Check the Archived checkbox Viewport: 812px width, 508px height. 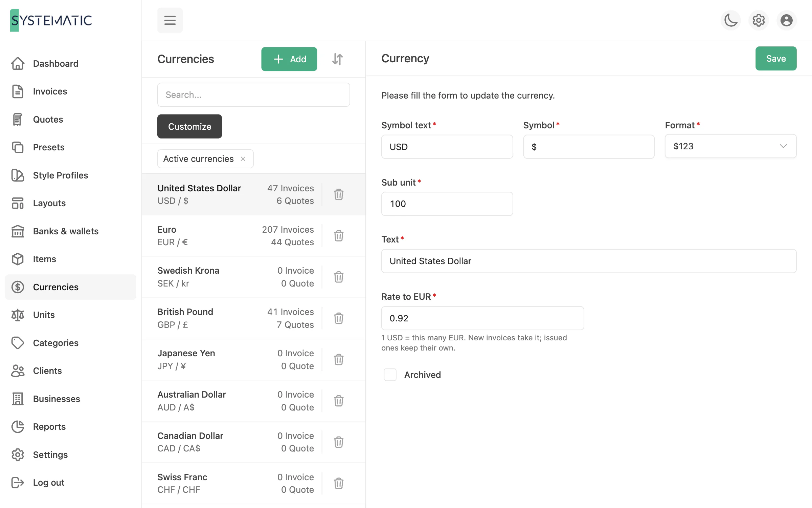[390, 375]
